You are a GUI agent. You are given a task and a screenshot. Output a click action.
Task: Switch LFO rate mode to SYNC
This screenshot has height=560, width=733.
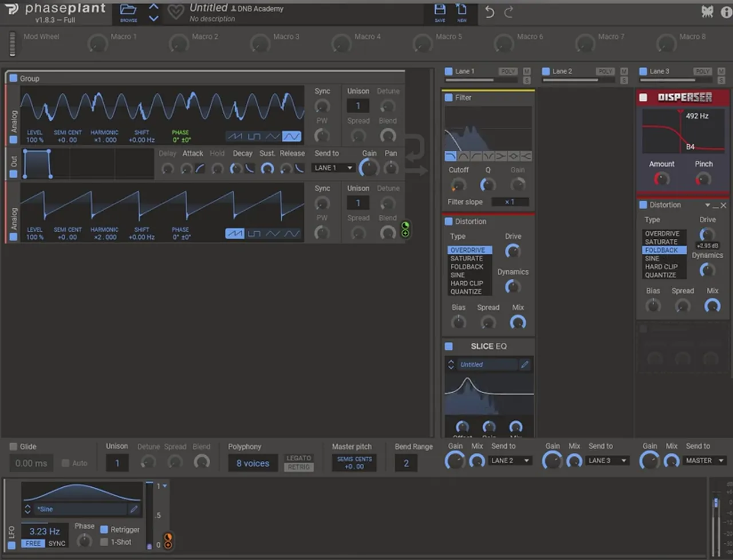(57, 543)
